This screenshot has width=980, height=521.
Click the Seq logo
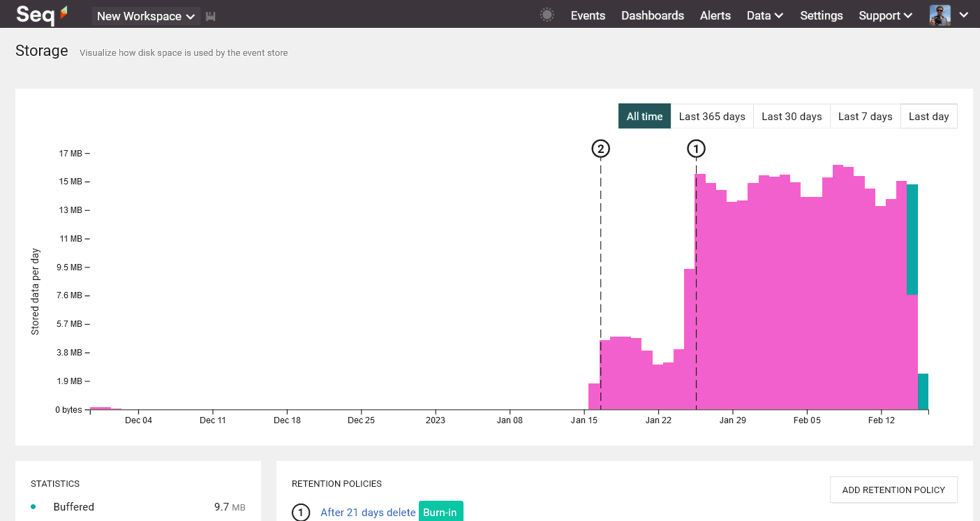point(42,15)
